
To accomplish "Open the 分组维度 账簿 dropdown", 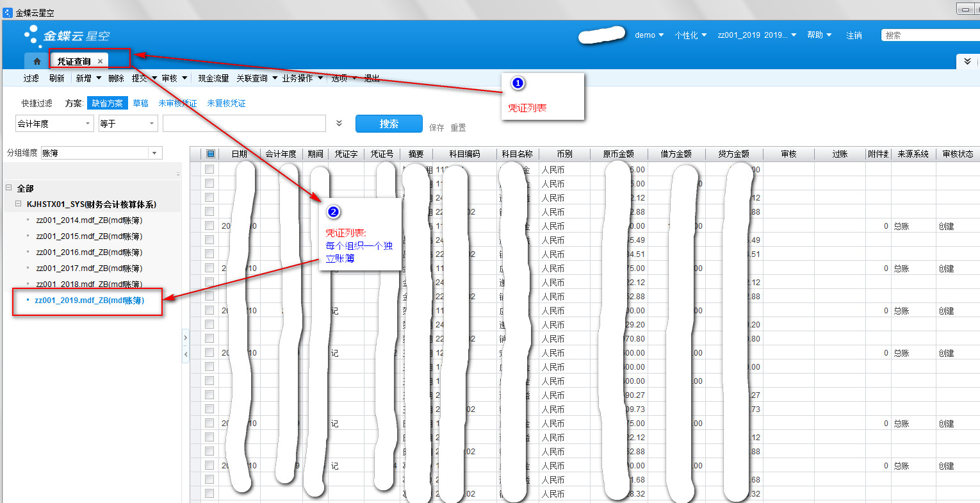I will tap(154, 153).
